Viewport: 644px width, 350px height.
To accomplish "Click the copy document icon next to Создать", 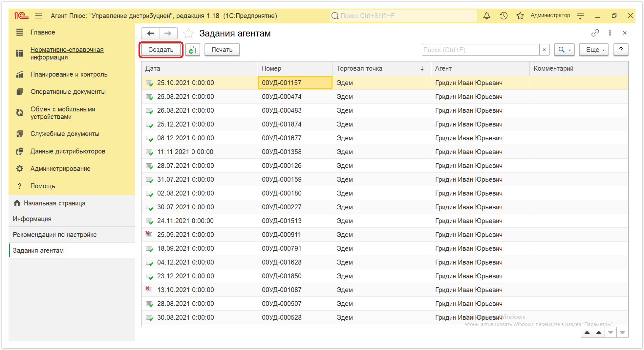I will click(192, 50).
